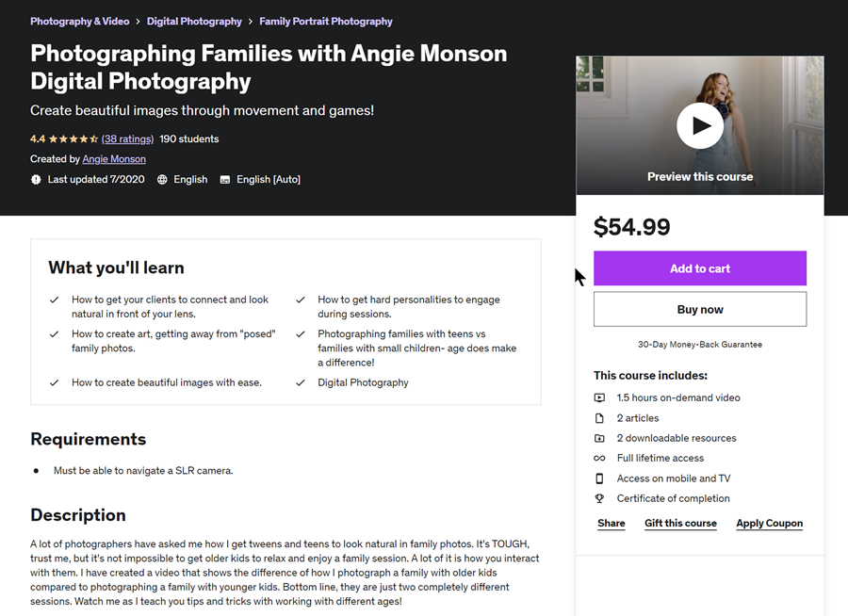Viewport: 848px width, 616px height.
Task: Play the course preview video
Action: tap(700, 125)
